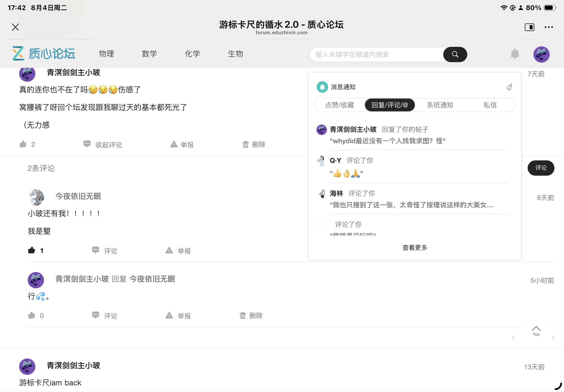
Task: Open the split view icon in title bar
Action: [x=529, y=27]
